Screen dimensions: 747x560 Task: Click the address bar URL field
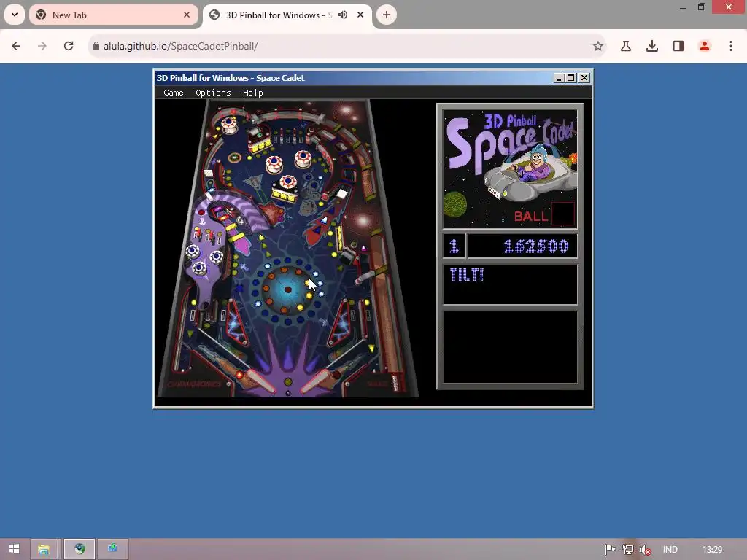347,46
